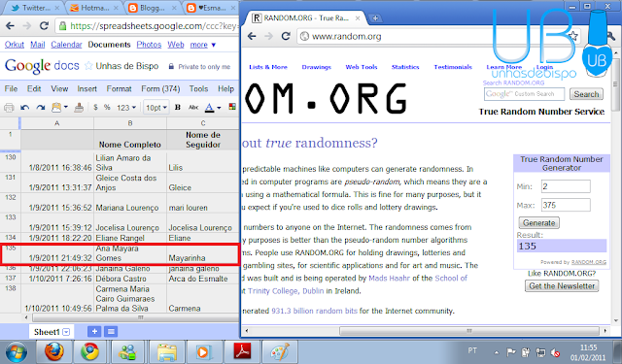
Task: Open Lists & More on RANDOM.ORG
Action: click(268, 67)
